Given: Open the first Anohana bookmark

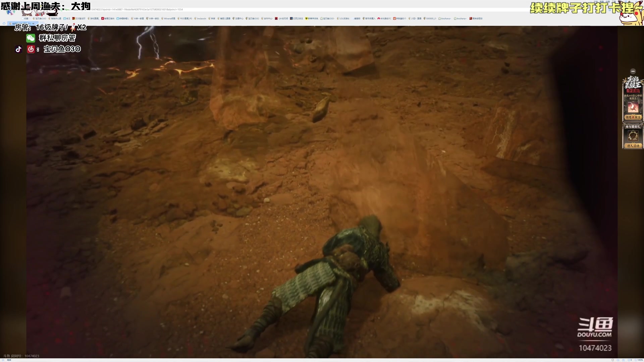Looking at the screenshot, I should click(445, 18).
